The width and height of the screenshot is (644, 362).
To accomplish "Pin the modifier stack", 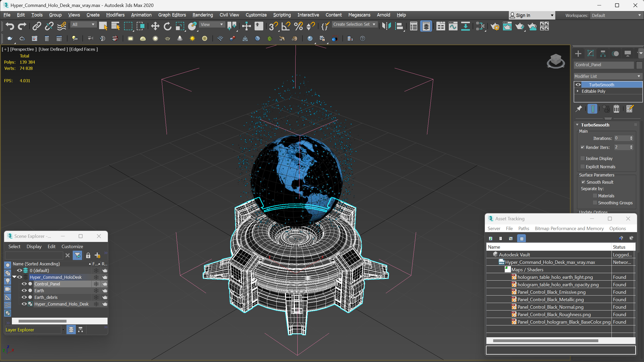I will (579, 109).
